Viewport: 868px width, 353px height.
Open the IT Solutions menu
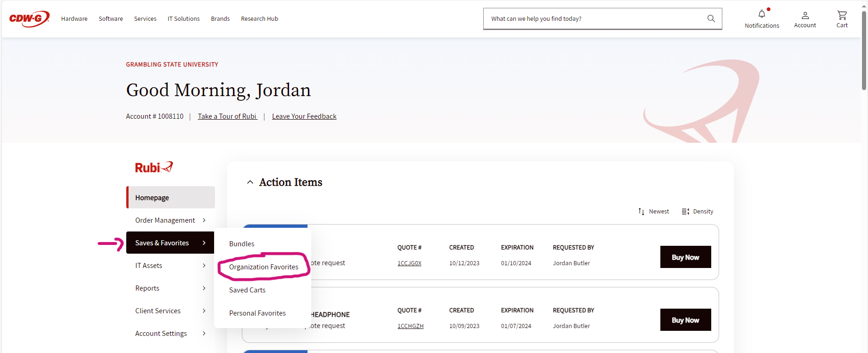[x=184, y=18]
